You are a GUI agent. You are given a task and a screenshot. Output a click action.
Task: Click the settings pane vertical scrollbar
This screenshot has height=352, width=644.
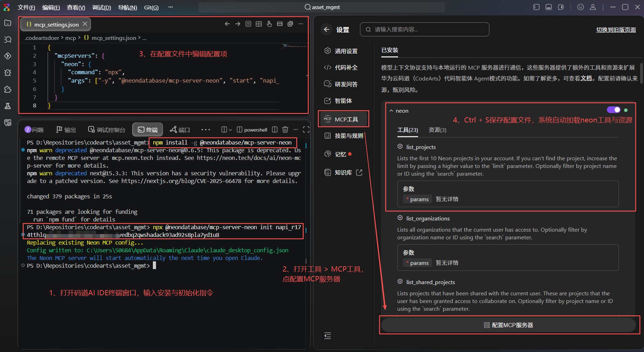(642, 73)
